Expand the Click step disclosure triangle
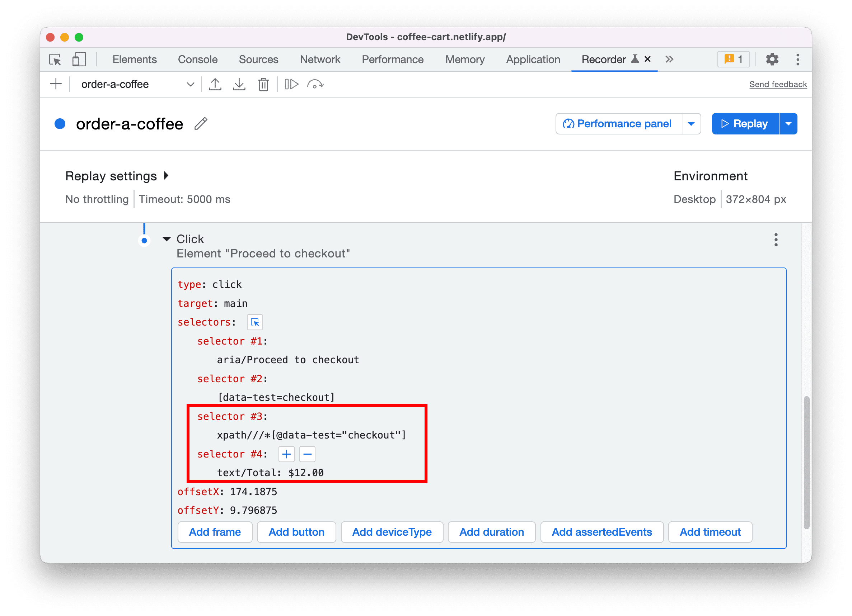Screen dimensions: 852x616 click(x=167, y=238)
